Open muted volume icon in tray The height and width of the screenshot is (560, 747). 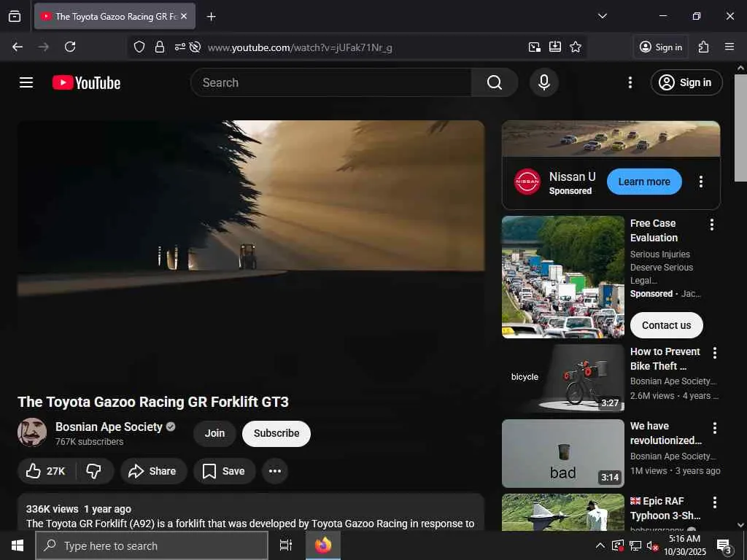coord(653,545)
